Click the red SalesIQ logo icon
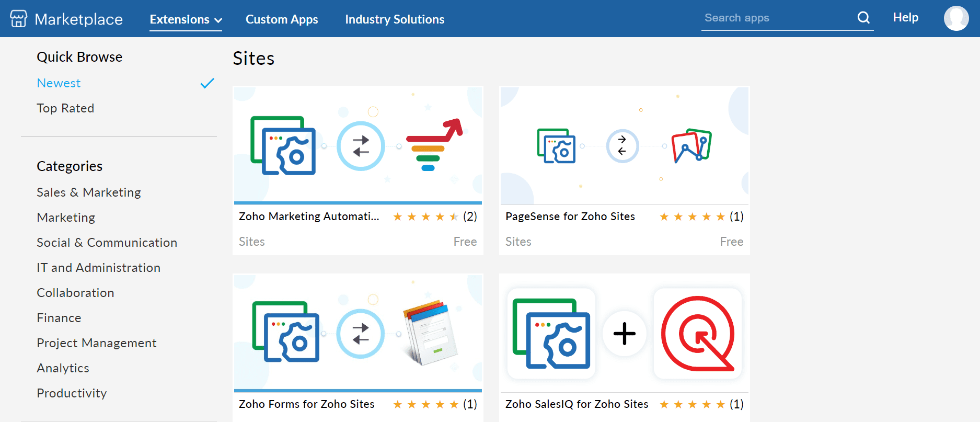Viewport: 980px width, 422px height. pyautogui.click(x=698, y=334)
